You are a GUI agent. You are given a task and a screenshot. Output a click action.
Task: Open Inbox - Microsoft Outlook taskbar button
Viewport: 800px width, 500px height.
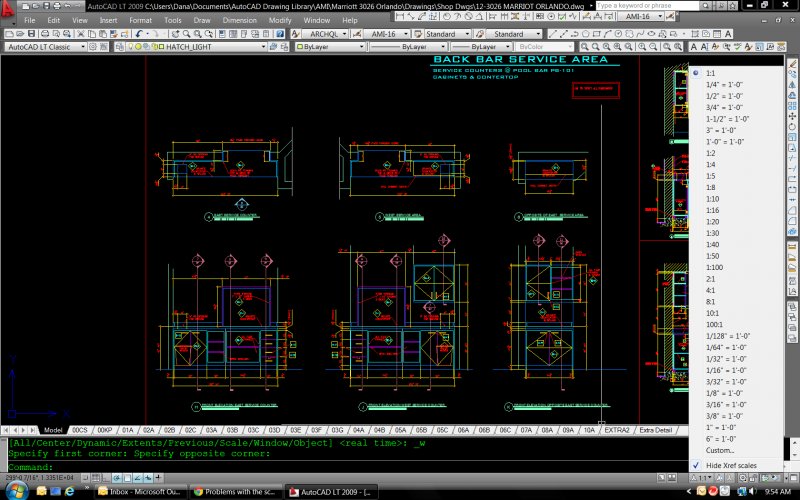point(141,492)
